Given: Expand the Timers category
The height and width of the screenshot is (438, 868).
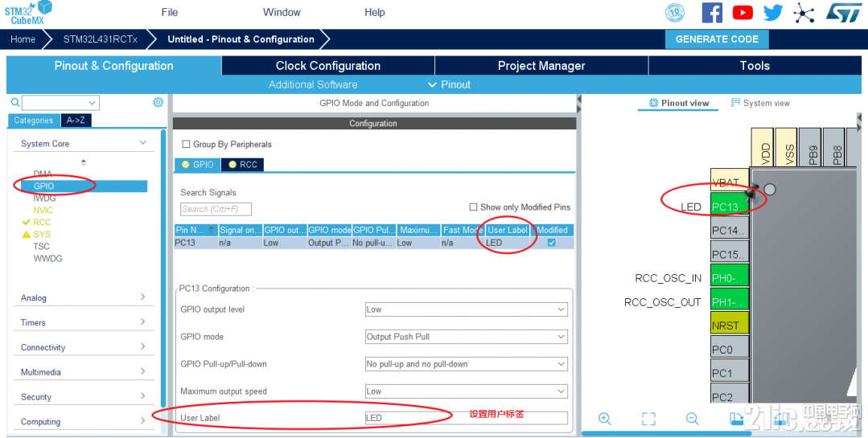Looking at the screenshot, I should [x=143, y=321].
